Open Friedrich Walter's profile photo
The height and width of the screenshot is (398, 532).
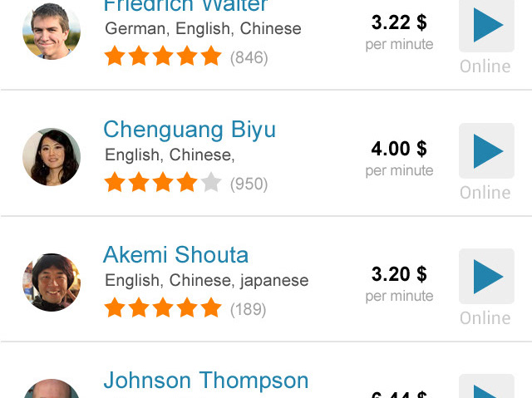(52, 32)
